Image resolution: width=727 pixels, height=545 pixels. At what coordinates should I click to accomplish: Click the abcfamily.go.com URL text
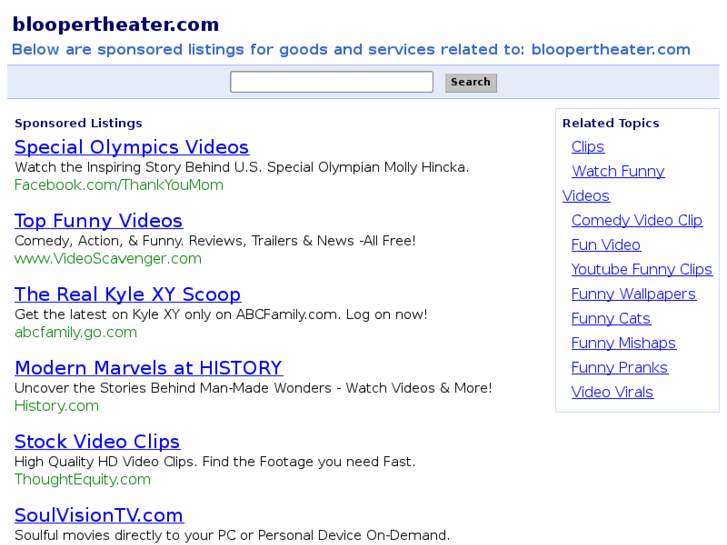coord(76,332)
